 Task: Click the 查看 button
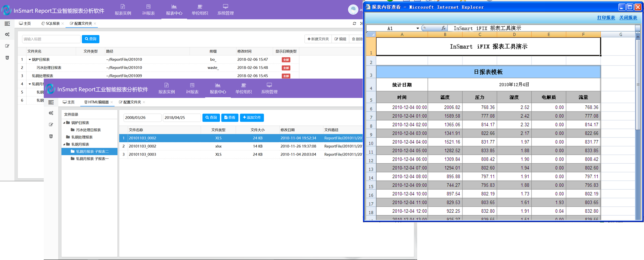pos(230,117)
